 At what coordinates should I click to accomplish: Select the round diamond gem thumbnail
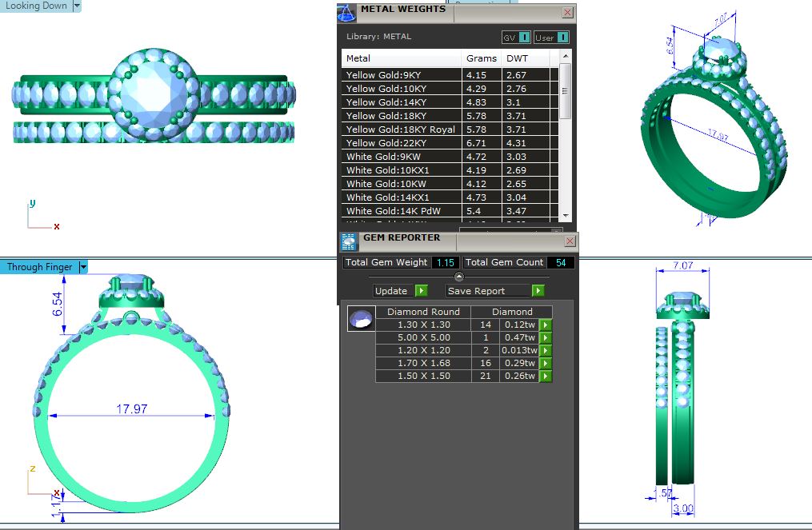click(x=361, y=319)
